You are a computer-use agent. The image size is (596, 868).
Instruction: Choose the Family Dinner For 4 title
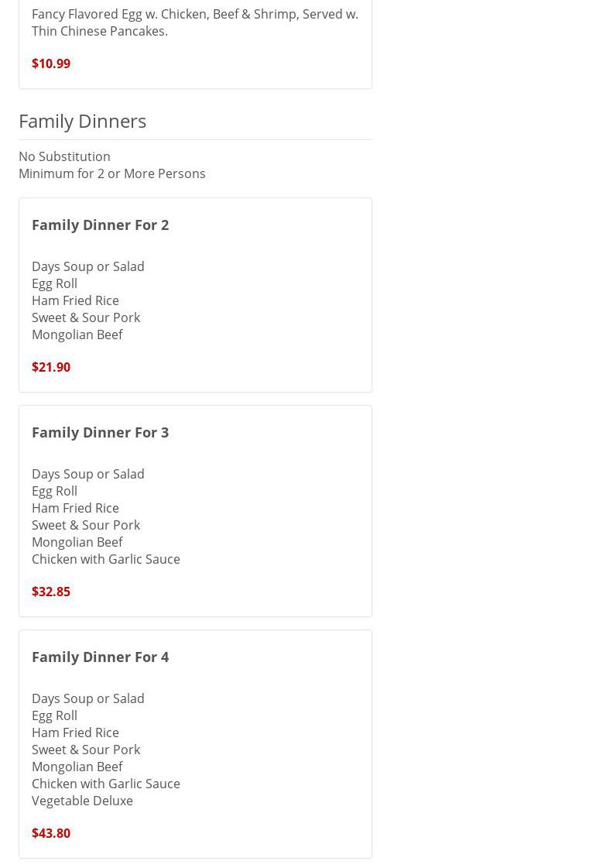[100, 657]
